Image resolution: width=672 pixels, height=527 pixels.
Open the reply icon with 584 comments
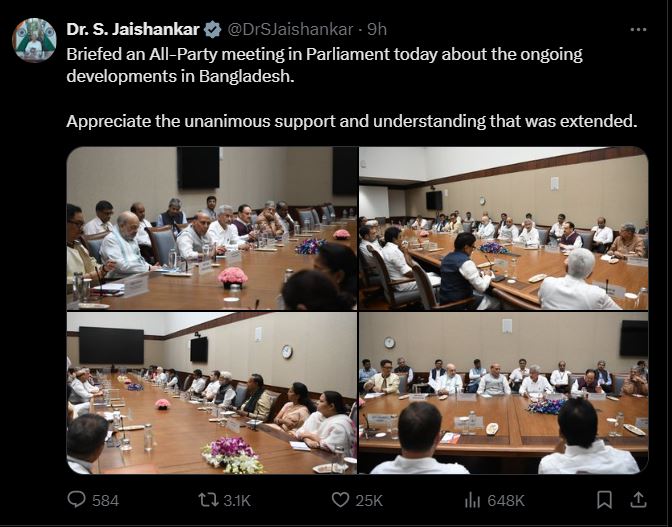pos(77,499)
